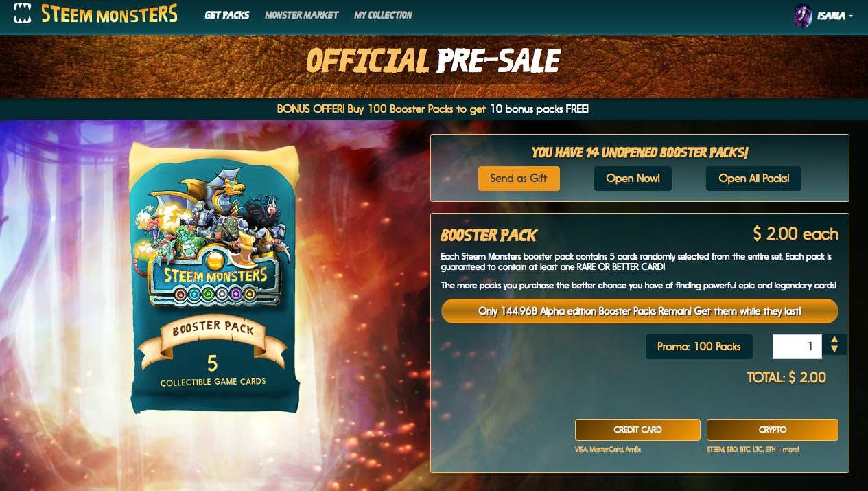Screen dimensions: 868x491
Task: Click the Steem Monsters fang logo icon
Action: [23, 14]
